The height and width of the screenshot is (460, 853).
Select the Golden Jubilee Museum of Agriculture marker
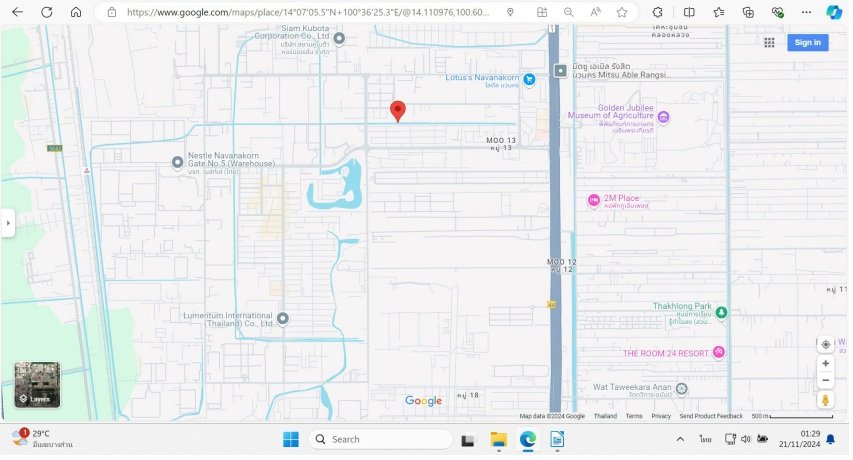point(663,117)
